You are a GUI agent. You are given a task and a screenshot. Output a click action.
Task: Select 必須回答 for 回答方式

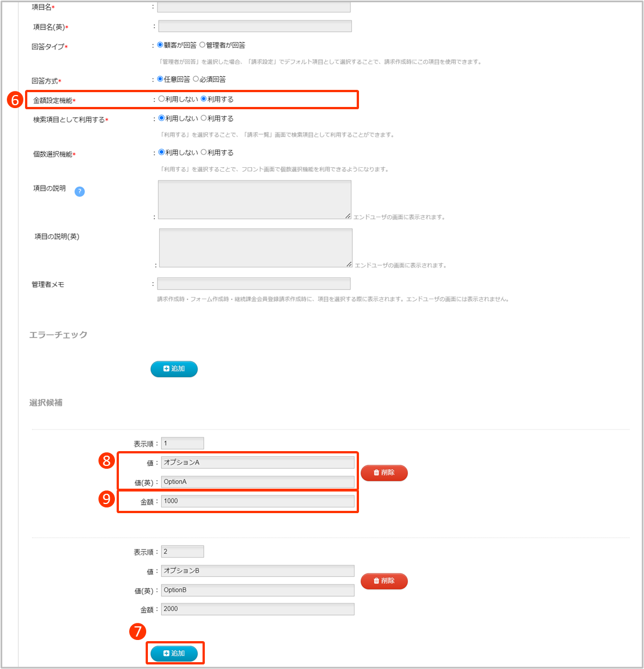196,80
